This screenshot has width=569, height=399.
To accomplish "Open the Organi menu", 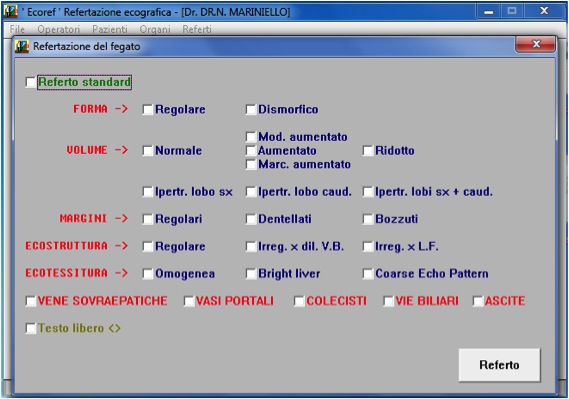I will click(155, 29).
